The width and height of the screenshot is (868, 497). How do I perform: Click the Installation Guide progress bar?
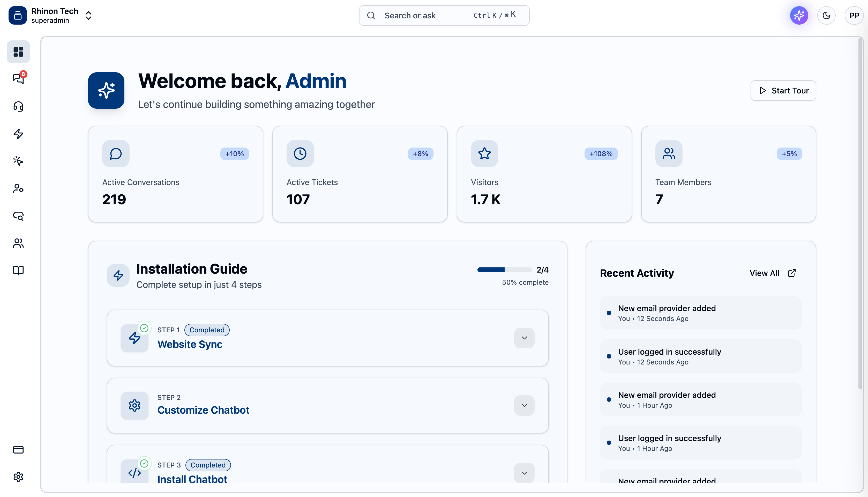click(504, 269)
